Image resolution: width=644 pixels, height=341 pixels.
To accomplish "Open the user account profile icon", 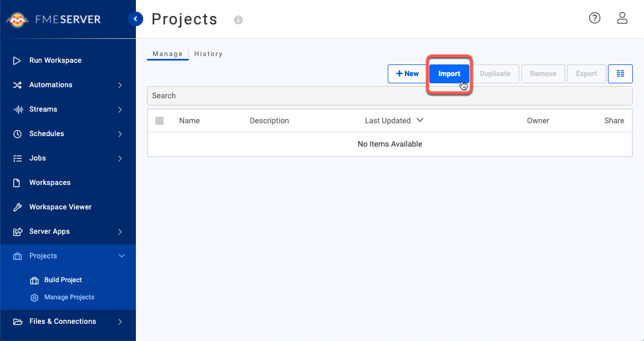I will coord(622,18).
